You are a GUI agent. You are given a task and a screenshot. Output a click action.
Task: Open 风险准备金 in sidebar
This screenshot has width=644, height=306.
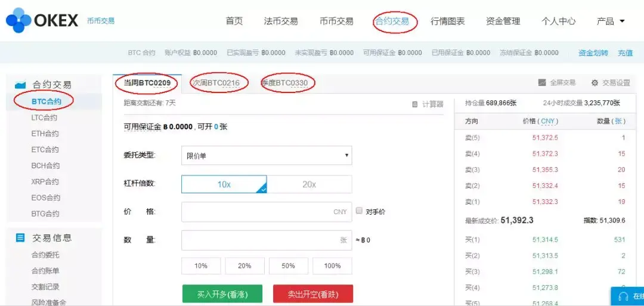pos(48,302)
